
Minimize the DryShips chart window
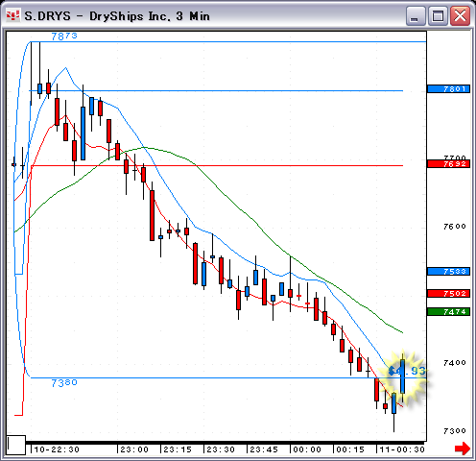point(416,15)
